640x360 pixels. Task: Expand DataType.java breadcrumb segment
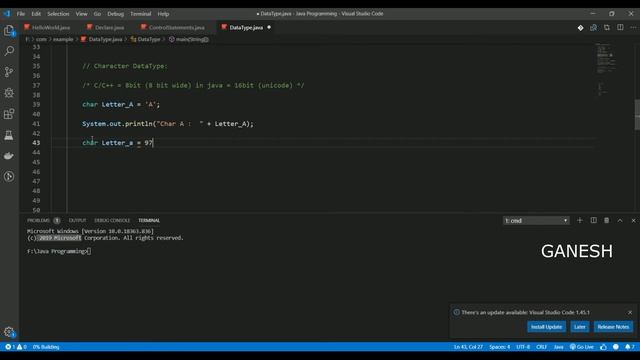click(x=101, y=40)
